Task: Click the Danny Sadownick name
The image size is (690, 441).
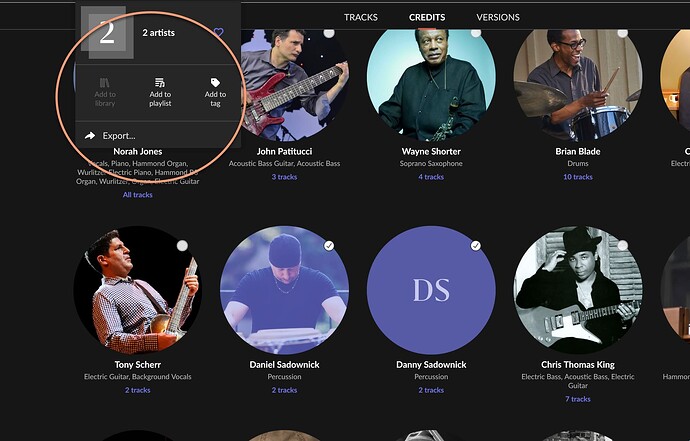Action: click(x=431, y=364)
